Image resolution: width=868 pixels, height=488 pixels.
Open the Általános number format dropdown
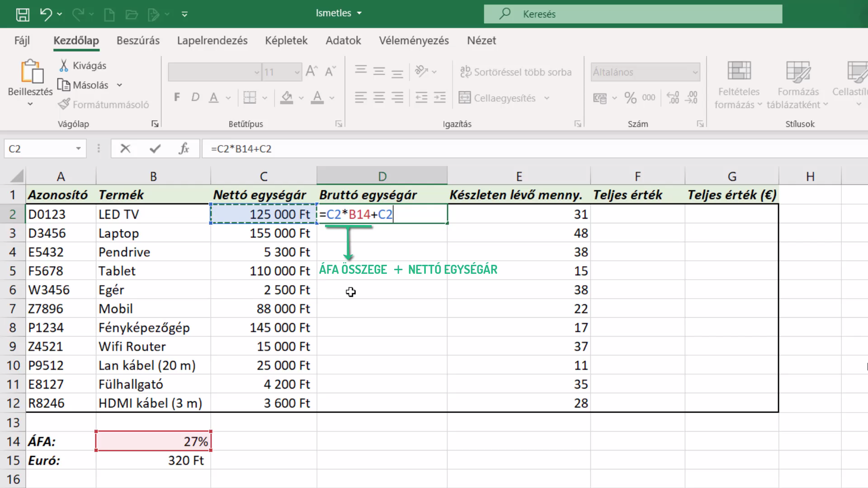tap(645, 72)
